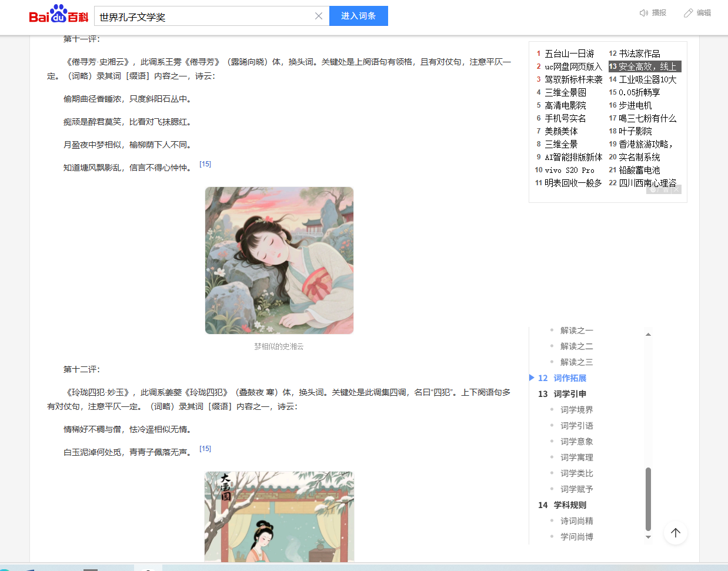Click the catalog scrollbar thumb

coord(648,499)
